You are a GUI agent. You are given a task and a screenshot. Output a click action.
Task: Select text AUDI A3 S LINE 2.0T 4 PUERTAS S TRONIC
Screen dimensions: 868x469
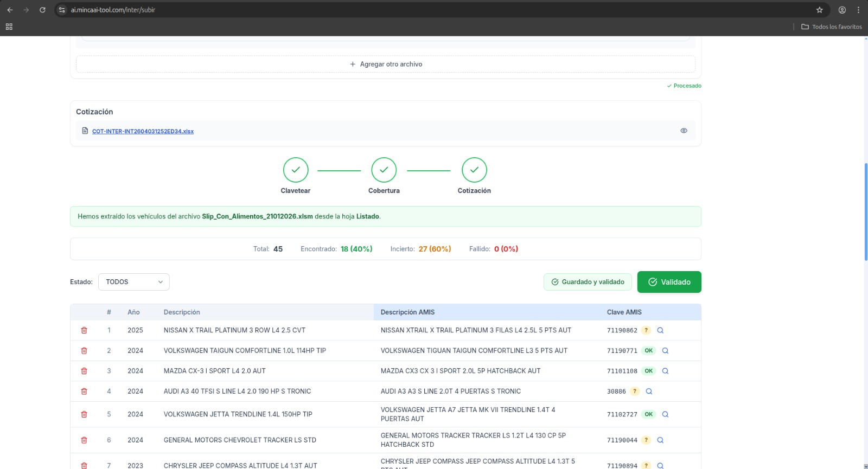click(x=451, y=391)
